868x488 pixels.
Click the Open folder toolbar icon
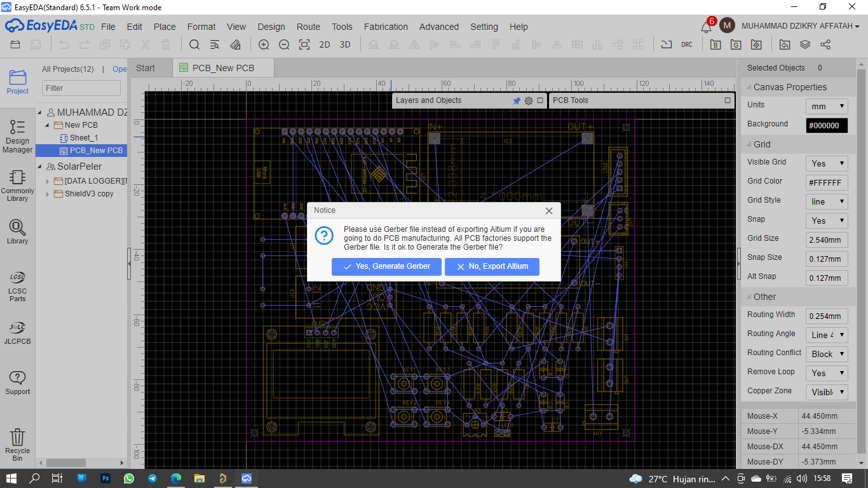tap(15, 44)
